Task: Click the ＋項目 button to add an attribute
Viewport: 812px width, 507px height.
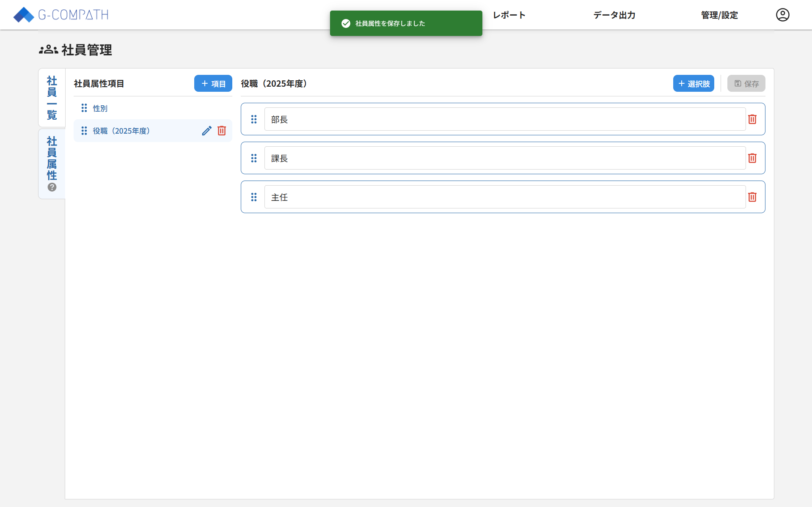Action: [213, 83]
